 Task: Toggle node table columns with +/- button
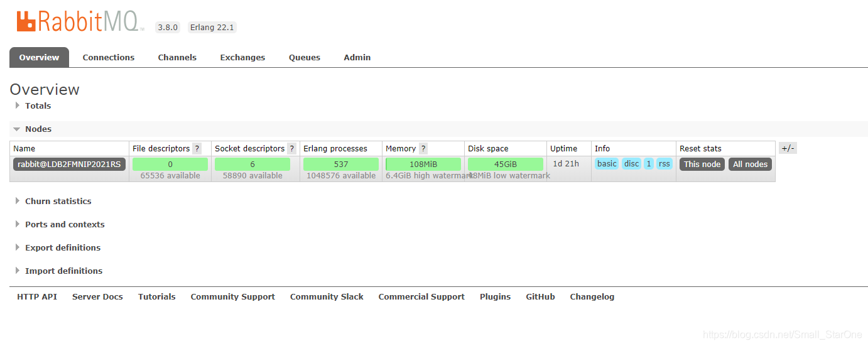788,148
